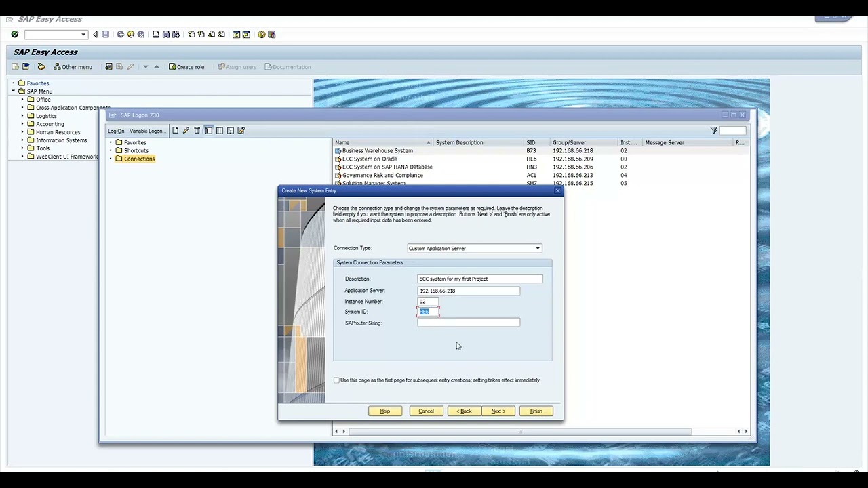Click the Customize Local Layout icon
Screen dimensions: 868x488
click(271, 34)
